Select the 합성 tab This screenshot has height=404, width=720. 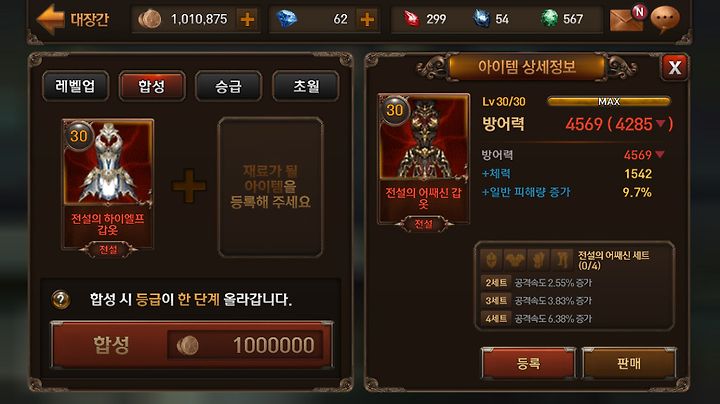click(152, 86)
